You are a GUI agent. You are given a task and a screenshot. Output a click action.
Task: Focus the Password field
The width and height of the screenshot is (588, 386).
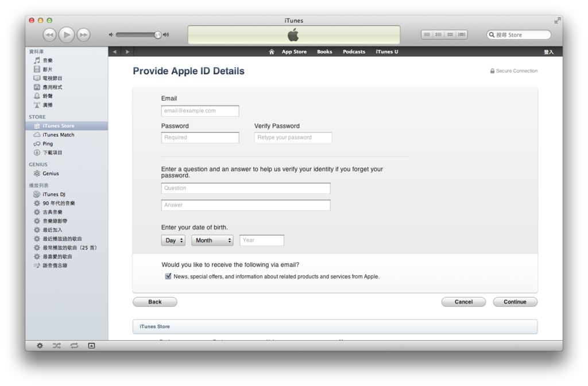(x=200, y=138)
